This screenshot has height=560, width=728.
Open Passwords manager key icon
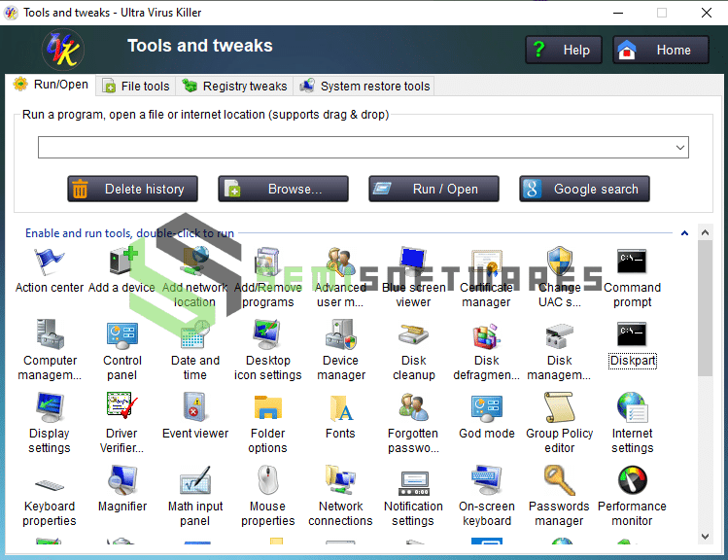[560, 480]
